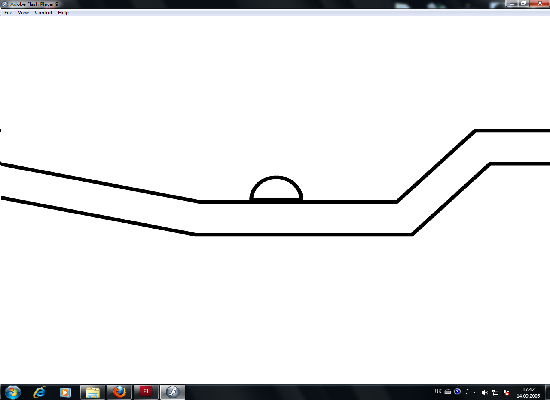
Task: Click the Show desktop button
Action: [x=548, y=392]
